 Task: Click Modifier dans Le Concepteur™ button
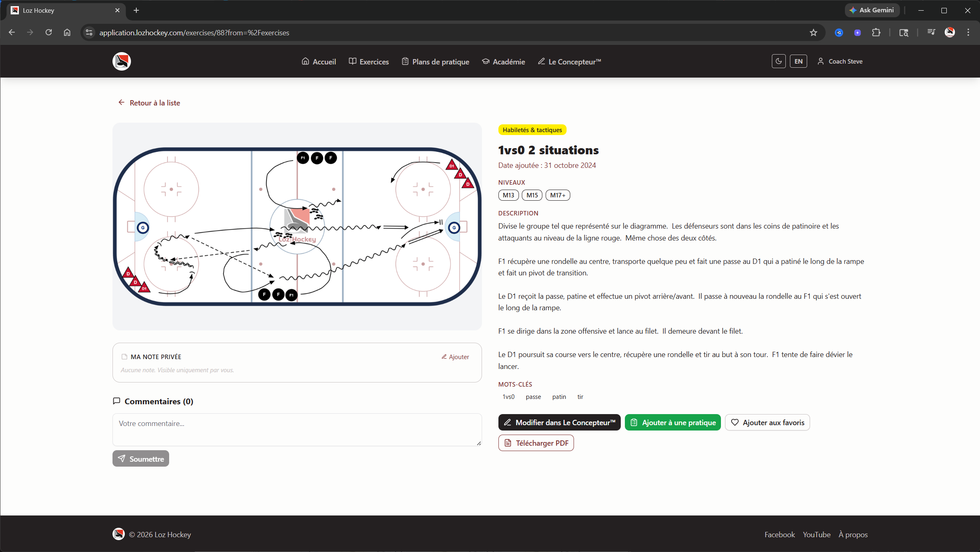(x=559, y=422)
